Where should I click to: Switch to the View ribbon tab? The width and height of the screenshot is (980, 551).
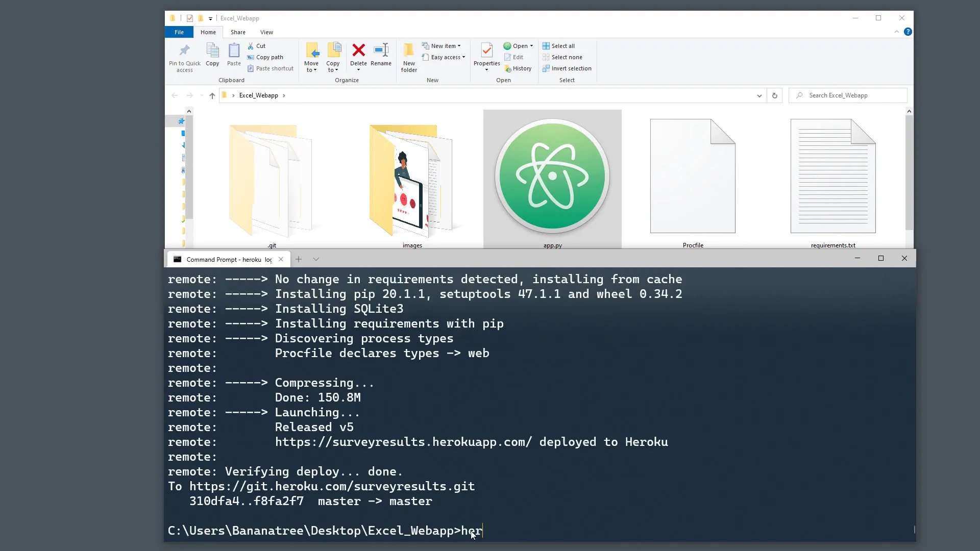266,32
